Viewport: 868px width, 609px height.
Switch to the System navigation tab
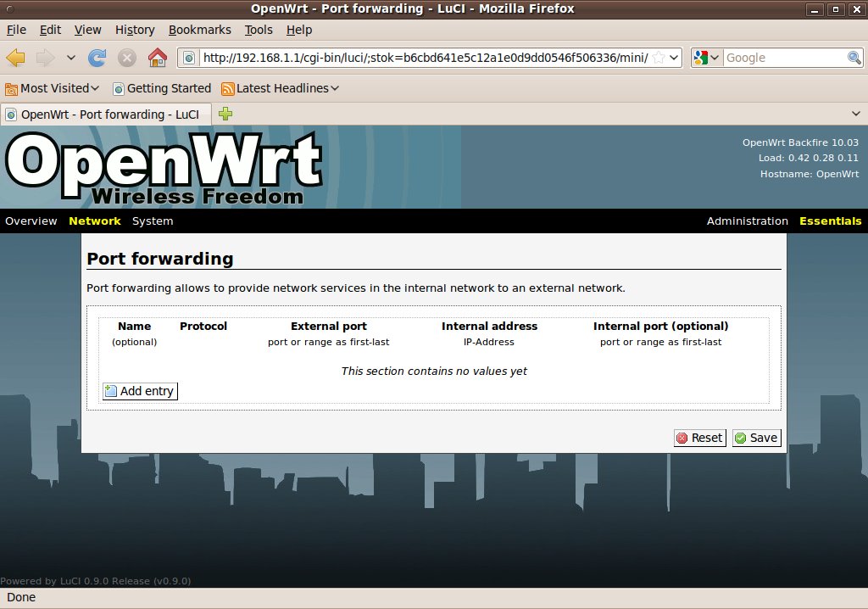[153, 221]
